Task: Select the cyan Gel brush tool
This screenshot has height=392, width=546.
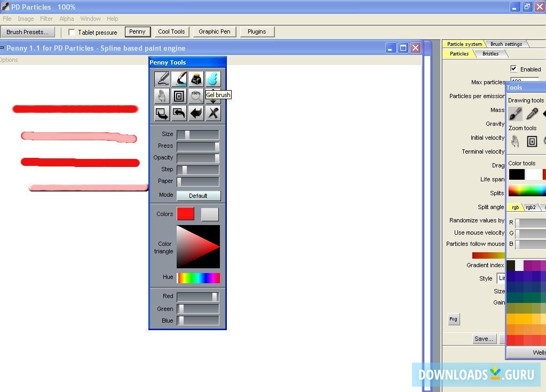Action: click(x=213, y=79)
